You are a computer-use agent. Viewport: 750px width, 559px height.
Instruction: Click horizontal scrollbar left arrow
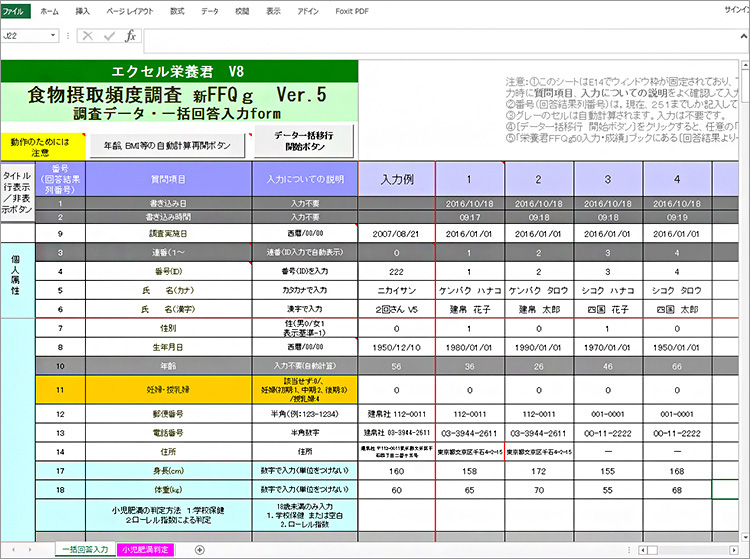pos(644,550)
